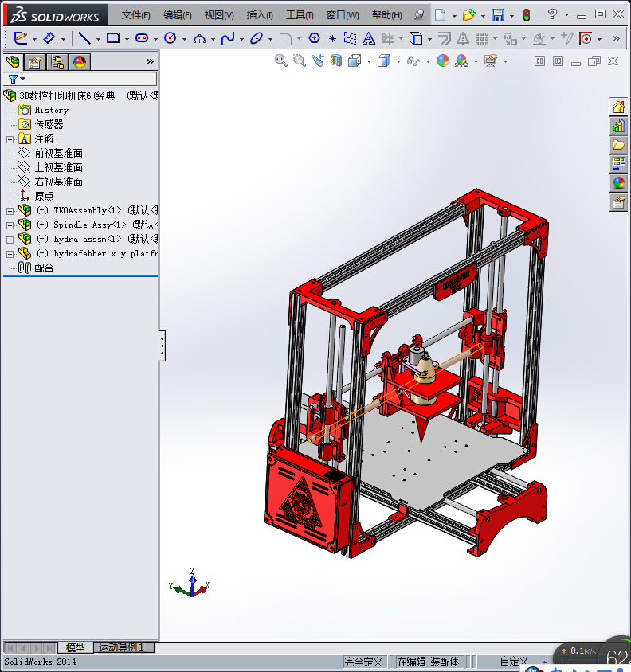The height and width of the screenshot is (672, 631).
Task: Open the display style dropdown arrow
Action: tap(399, 62)
